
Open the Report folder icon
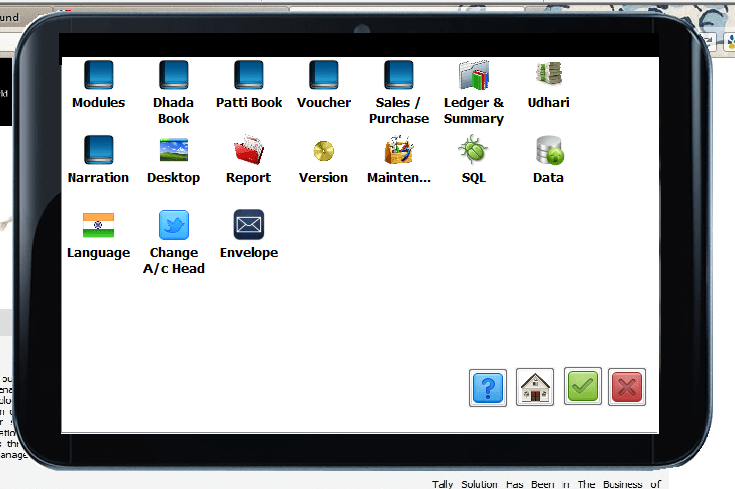[248, 151]
